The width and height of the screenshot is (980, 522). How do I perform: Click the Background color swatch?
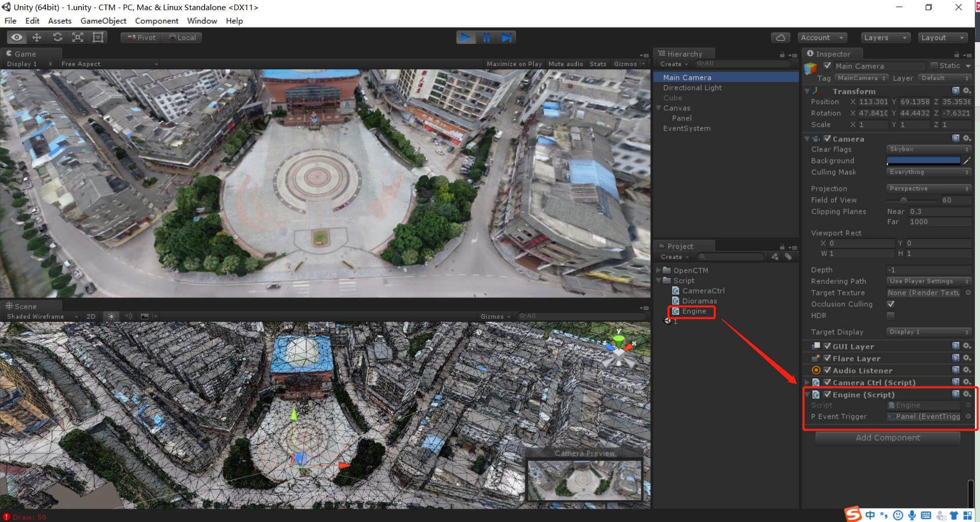click(x=923, y=161)
